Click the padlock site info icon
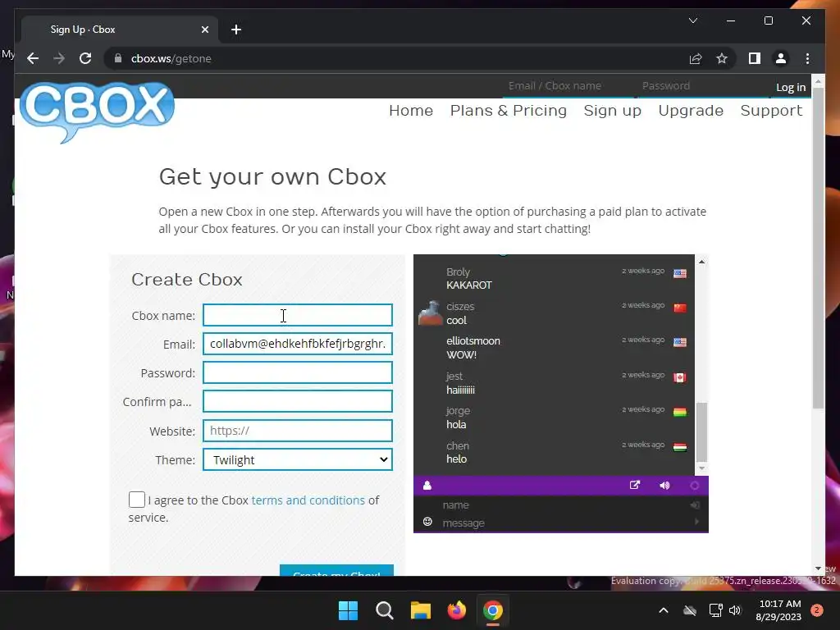The height and width of the screenshot is (630, 840). click(x=118, y=58)
